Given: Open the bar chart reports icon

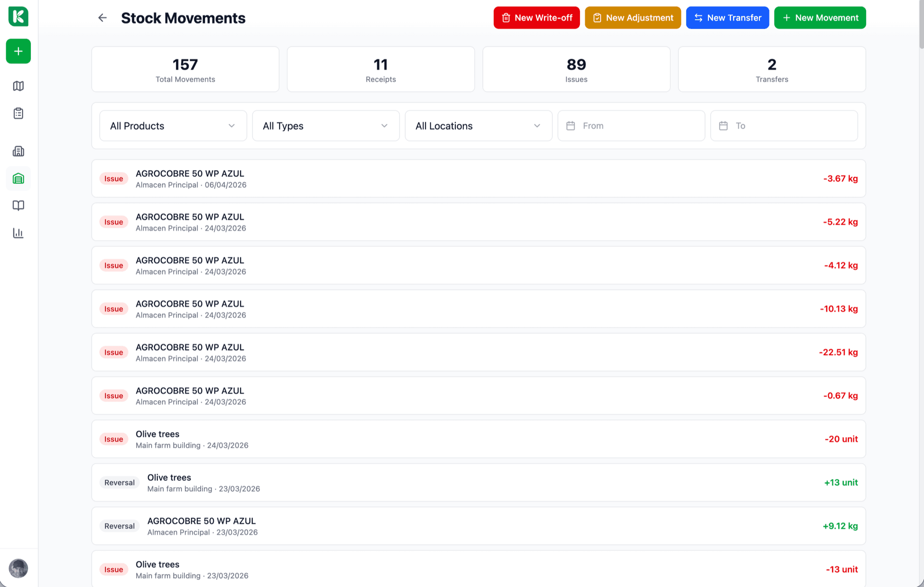Looking at the screenshot, I should [x=18, y=233].
